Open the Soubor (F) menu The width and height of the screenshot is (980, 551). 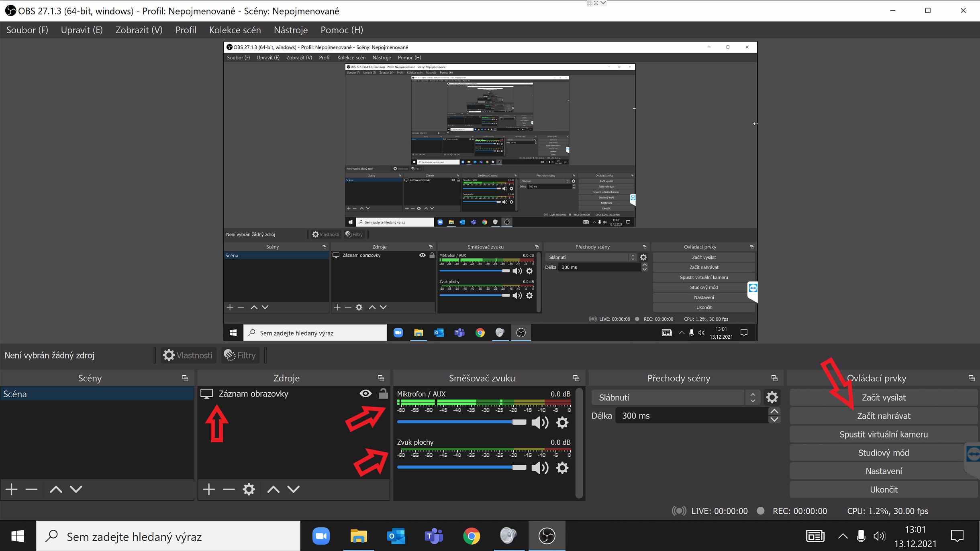coord(27,30)
